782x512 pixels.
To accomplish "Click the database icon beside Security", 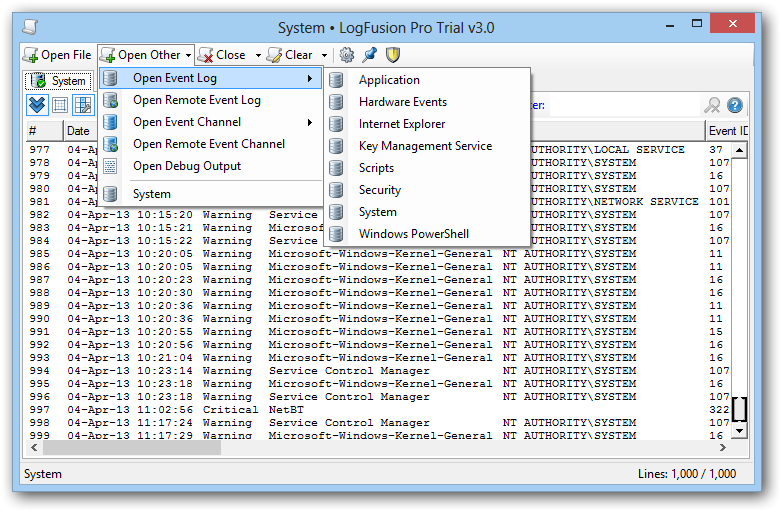I will pyautogui.click(x=337, y=190).
